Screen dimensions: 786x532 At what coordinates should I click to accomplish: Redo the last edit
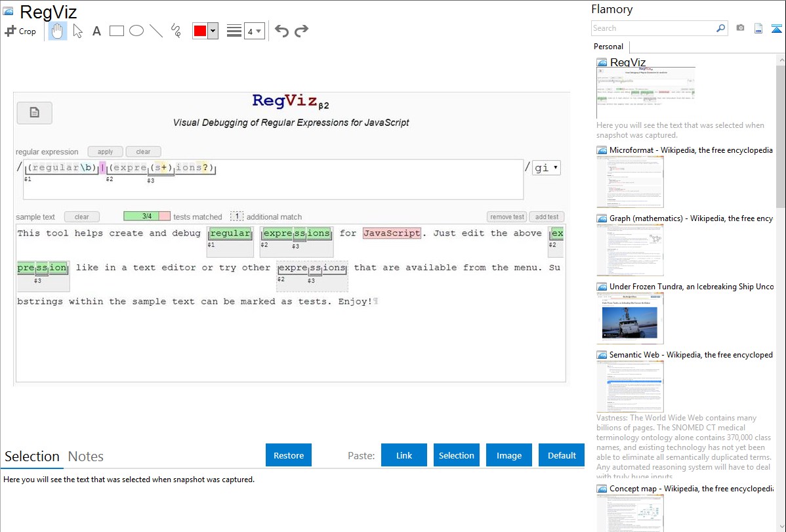click(301, 31)
